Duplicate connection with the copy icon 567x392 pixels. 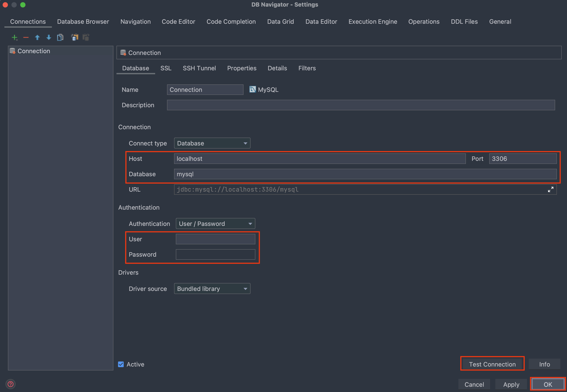pos(60,37)
